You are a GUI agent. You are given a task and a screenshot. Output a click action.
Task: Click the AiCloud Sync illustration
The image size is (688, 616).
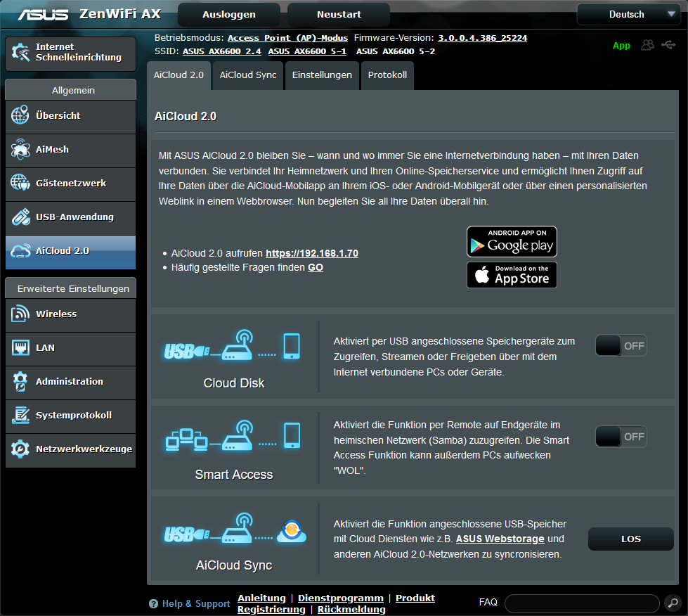pyautogui.click(x=235, y=528)
